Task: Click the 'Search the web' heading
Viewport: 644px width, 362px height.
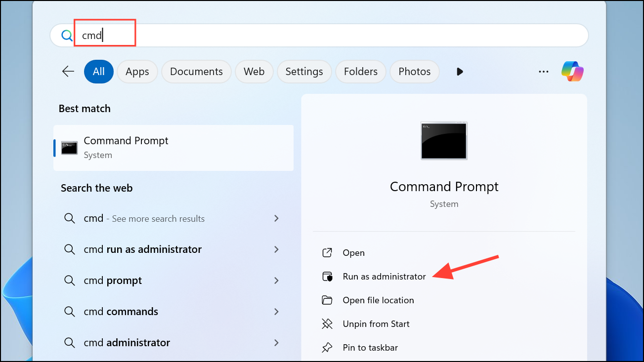Action: 97,188
